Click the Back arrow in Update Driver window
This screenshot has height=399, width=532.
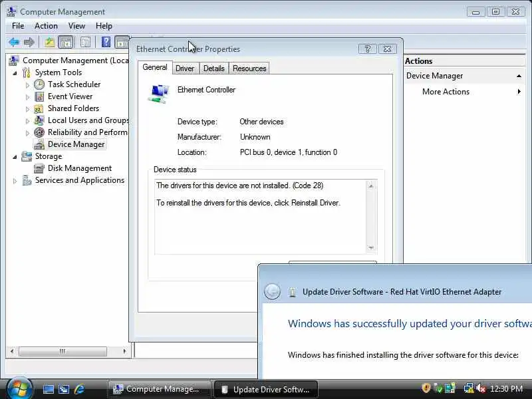pos(272,291)
